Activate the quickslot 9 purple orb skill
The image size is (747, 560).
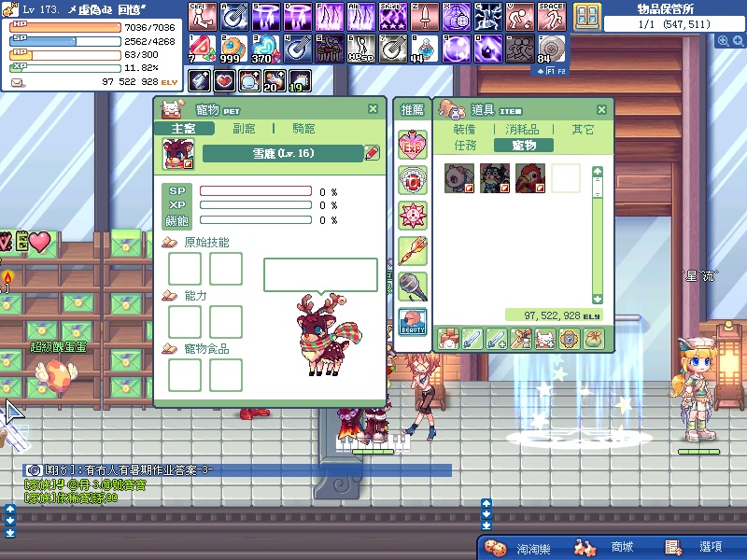pos(457,49)
